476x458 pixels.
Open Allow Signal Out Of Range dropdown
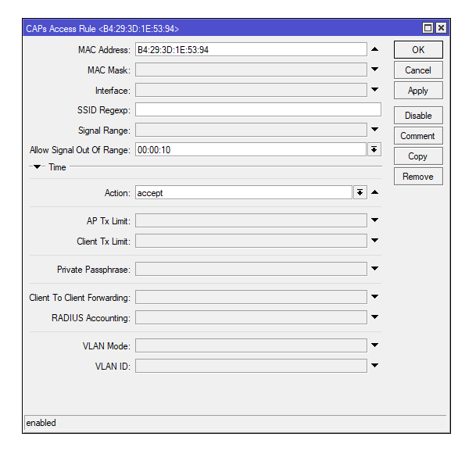[374, 149]
